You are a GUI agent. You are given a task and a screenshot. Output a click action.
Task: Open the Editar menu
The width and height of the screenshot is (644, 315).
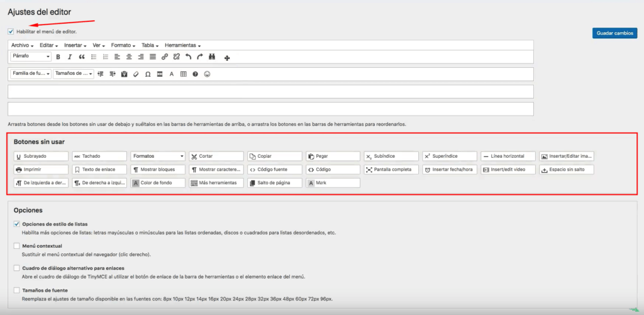pyautogui.click(x=48, y=45)
